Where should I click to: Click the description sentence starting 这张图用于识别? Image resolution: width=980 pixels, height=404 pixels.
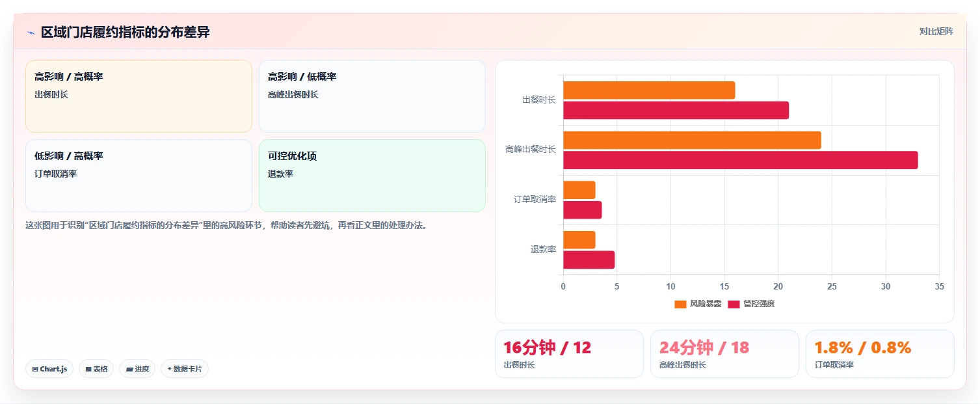click(x=226, y=226)
